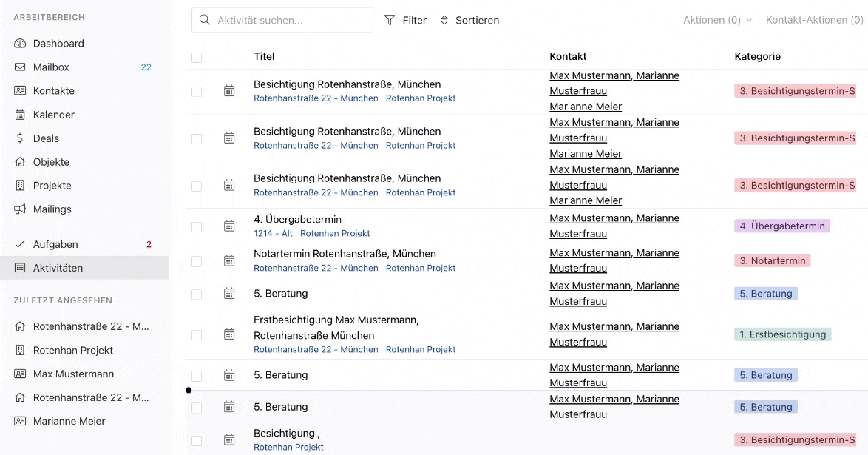Open Kalender in the sidebar
Viewport: 868px width, 455px height.
click(x=54, y=115)
